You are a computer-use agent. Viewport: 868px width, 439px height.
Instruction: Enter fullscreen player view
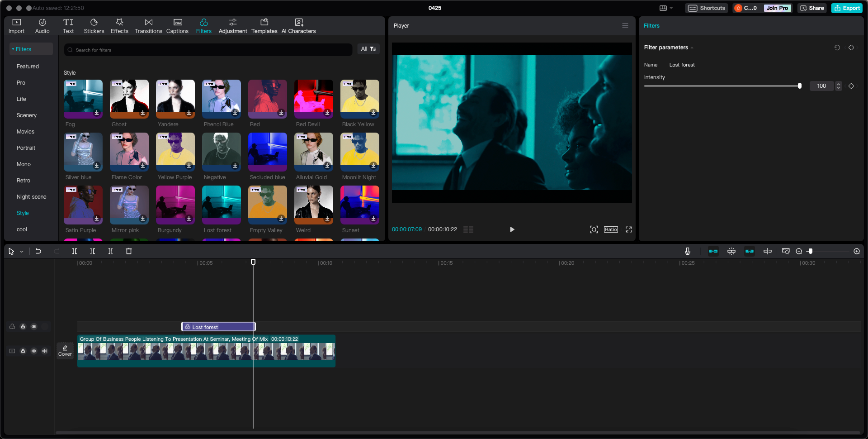(629, 229)
